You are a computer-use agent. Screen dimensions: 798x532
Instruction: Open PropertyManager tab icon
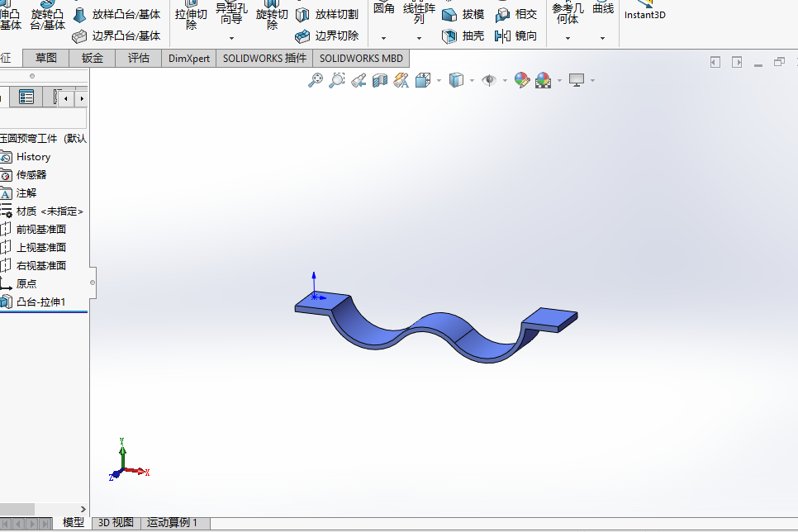coord(26,97)
